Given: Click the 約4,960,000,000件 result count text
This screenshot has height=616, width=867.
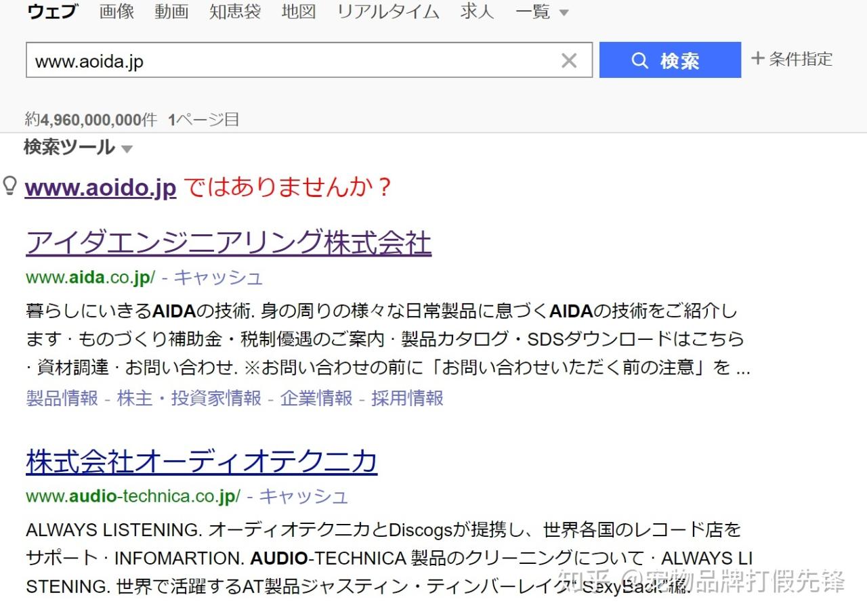Looking at the screenshot, I should pyautogui.click(x=91, y=120).
